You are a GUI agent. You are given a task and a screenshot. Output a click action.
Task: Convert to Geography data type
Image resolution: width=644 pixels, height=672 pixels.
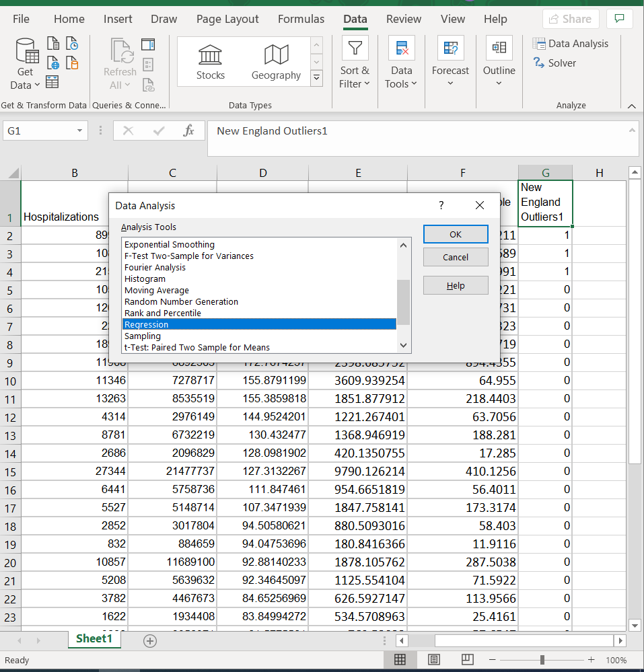[276, 63]
